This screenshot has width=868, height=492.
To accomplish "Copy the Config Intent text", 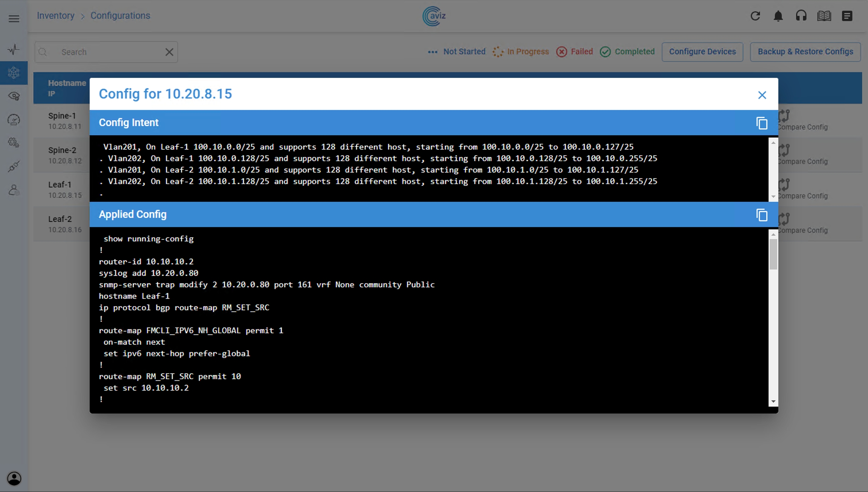I will [761, 123].
